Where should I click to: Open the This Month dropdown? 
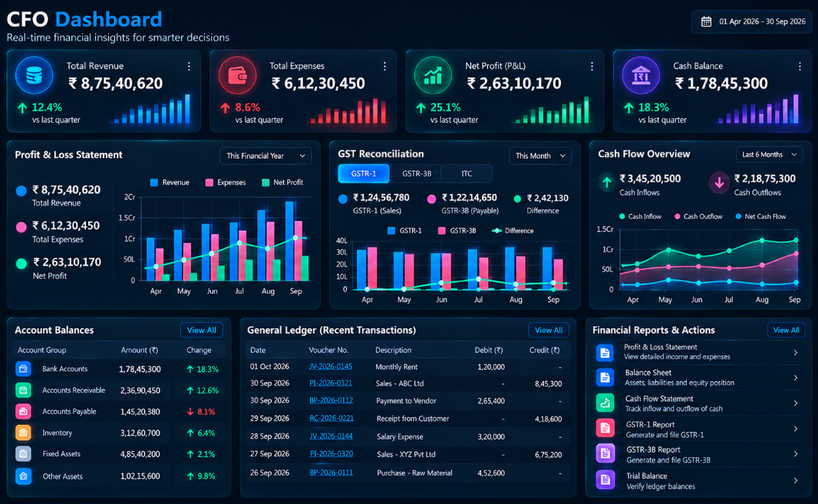coord(540,156)
